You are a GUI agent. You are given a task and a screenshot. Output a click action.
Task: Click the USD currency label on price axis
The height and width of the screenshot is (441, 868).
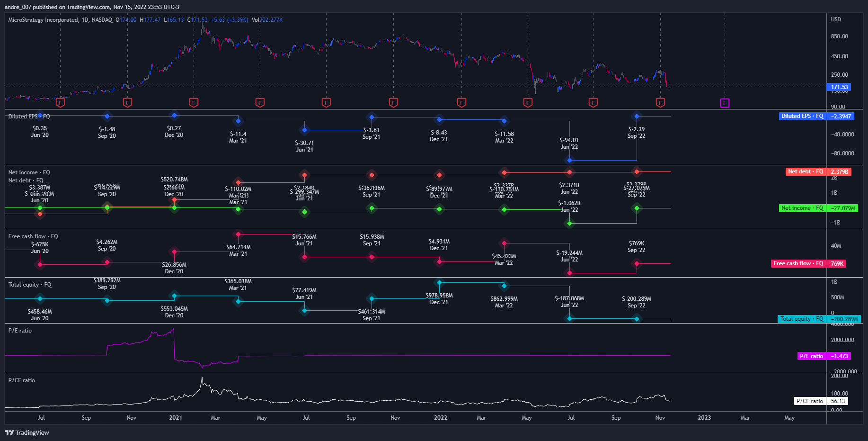click(x=836, y=19)
